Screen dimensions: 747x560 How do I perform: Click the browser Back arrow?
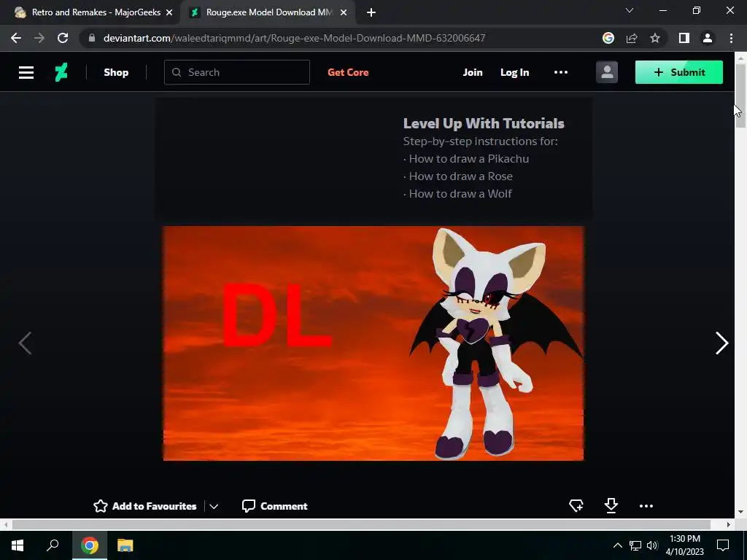(16, 38)
